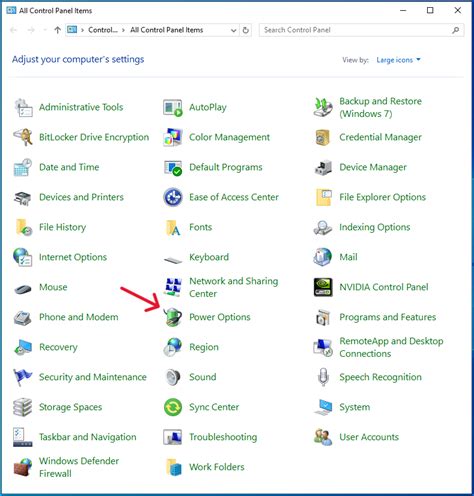Click the Control... breadcrumb segment
The height and width of the screenshot is (496, 474).
pos(103,30)
